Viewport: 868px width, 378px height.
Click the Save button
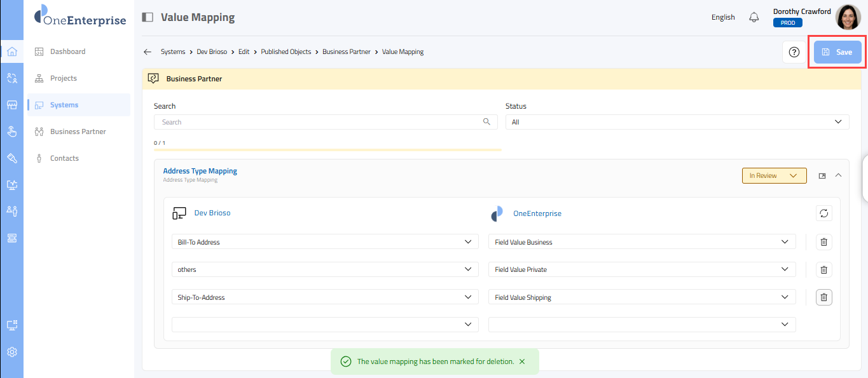pos(837,52)
